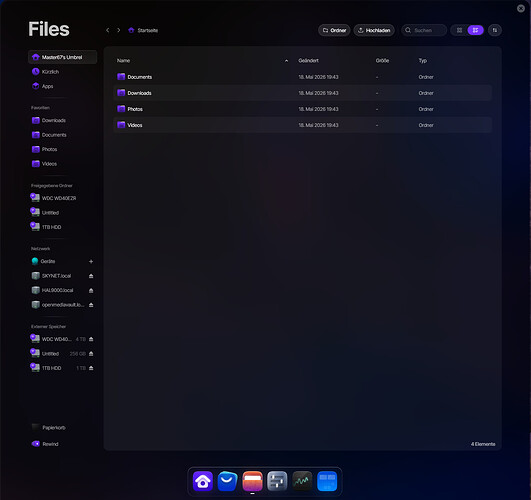Open Umbrel Home from the dock

(x=203, y=481)
